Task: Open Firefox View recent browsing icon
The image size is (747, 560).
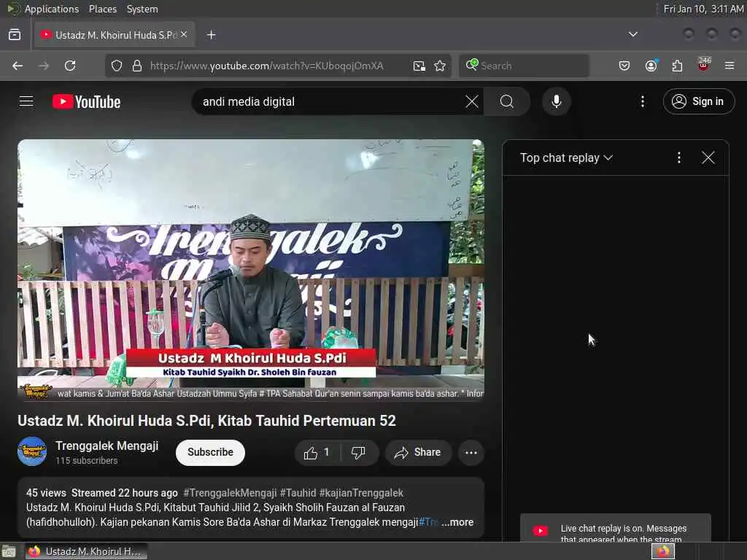Action: point(15,35)
